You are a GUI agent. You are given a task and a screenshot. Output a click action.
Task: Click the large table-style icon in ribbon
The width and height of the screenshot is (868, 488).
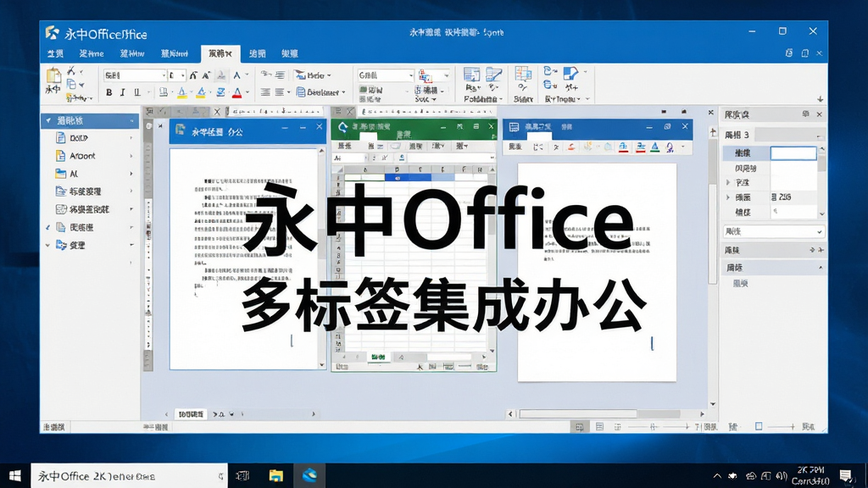(x=471, y=75)
